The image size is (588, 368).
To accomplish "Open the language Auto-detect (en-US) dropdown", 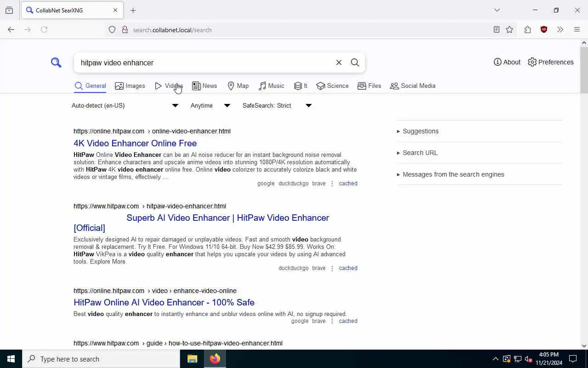I will pyautogui.click(x=124, y=105).
